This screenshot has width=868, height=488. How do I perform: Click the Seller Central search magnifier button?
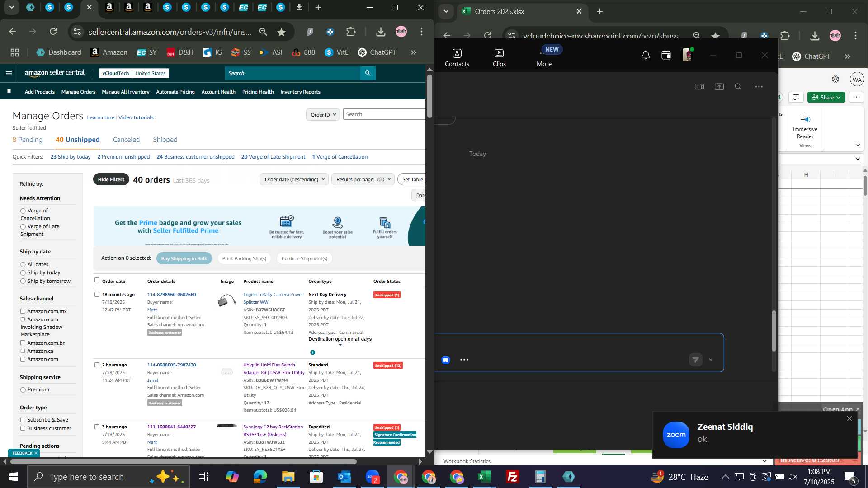(368, 73)
